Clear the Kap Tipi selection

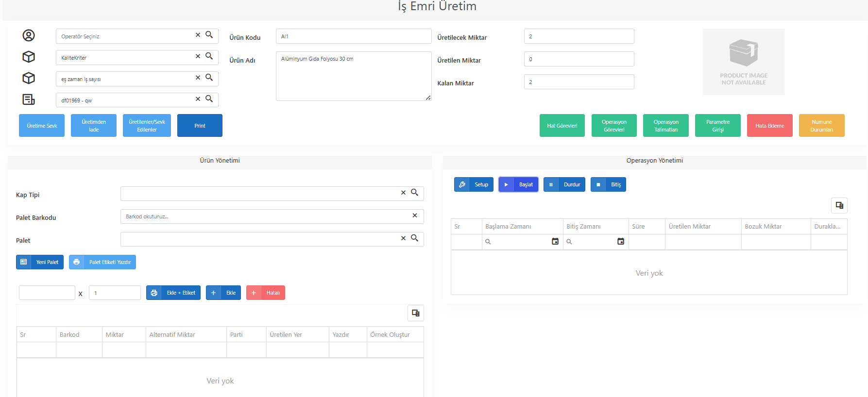click(403, 193)
